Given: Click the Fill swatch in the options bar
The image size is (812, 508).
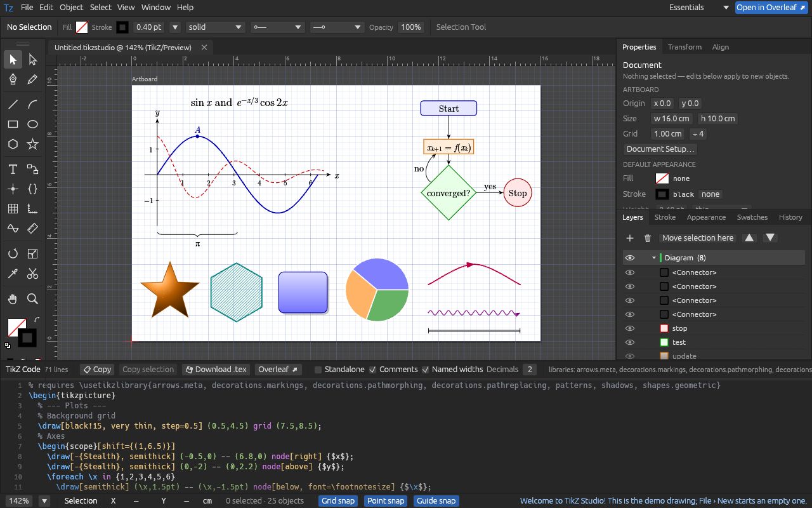Looking at the screenshot, I should tap(82, 27).
